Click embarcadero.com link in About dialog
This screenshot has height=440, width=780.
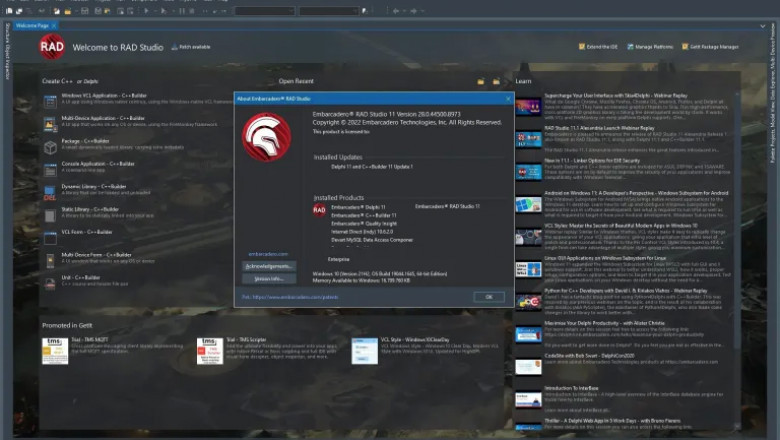click(x=268, y=254)
